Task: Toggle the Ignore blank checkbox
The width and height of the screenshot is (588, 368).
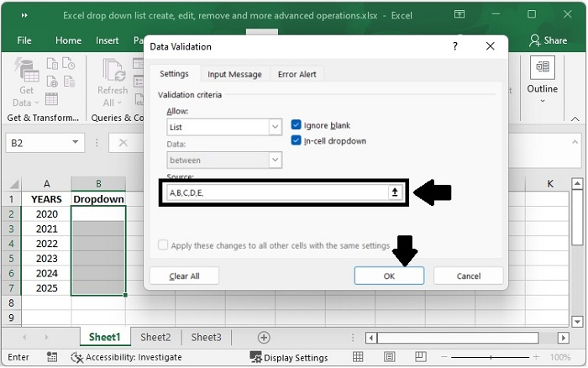Action: 296,125
